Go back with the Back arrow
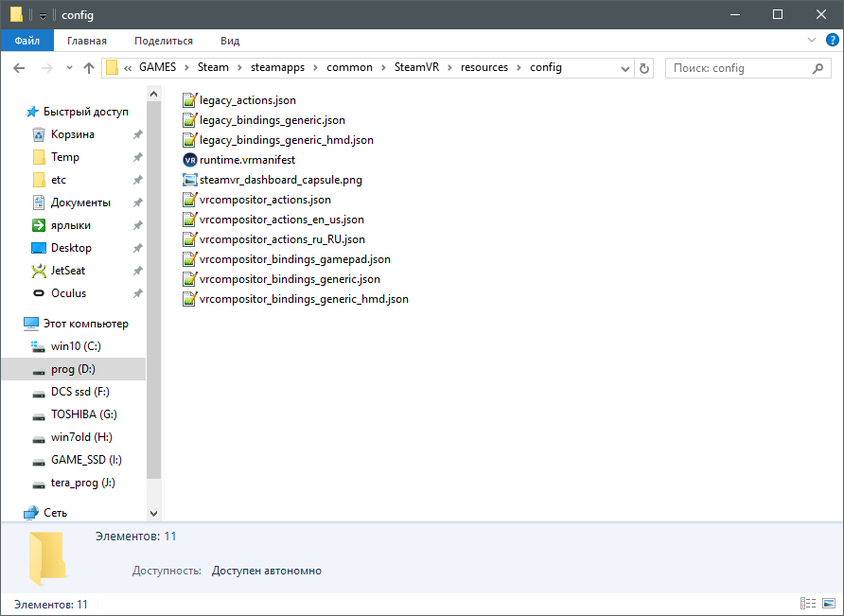The width and height of the screenshot is (844, 616). 19,68
